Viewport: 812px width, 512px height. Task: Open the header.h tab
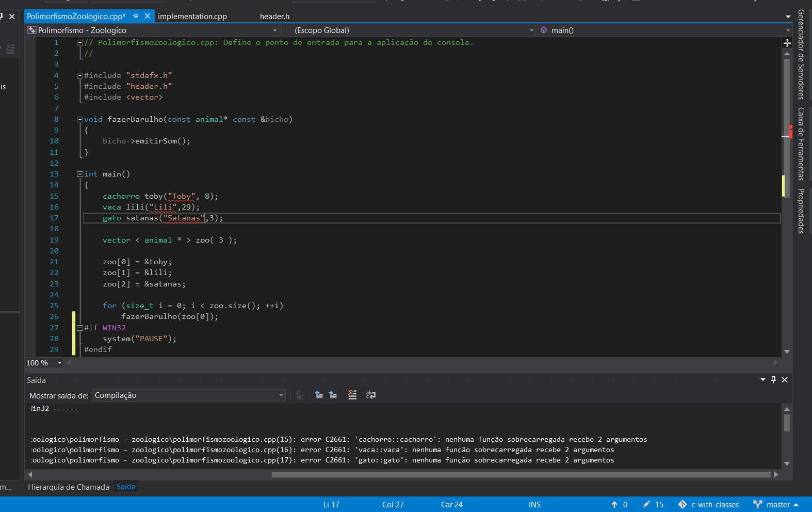pyautogui.click(x=275, y=17)
